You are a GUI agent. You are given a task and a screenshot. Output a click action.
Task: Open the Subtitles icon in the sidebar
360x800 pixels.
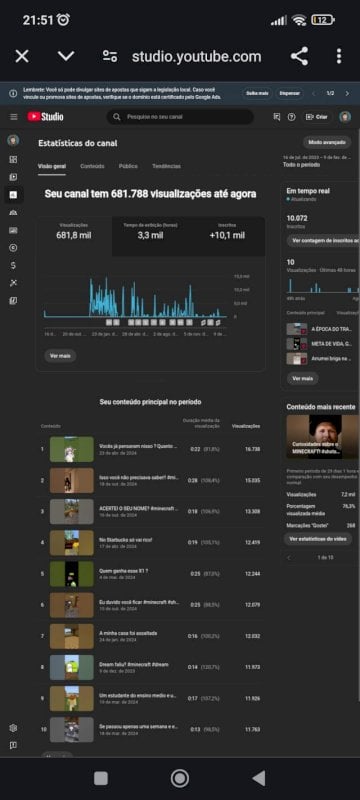pyautogui.click(x=13, y=230)
